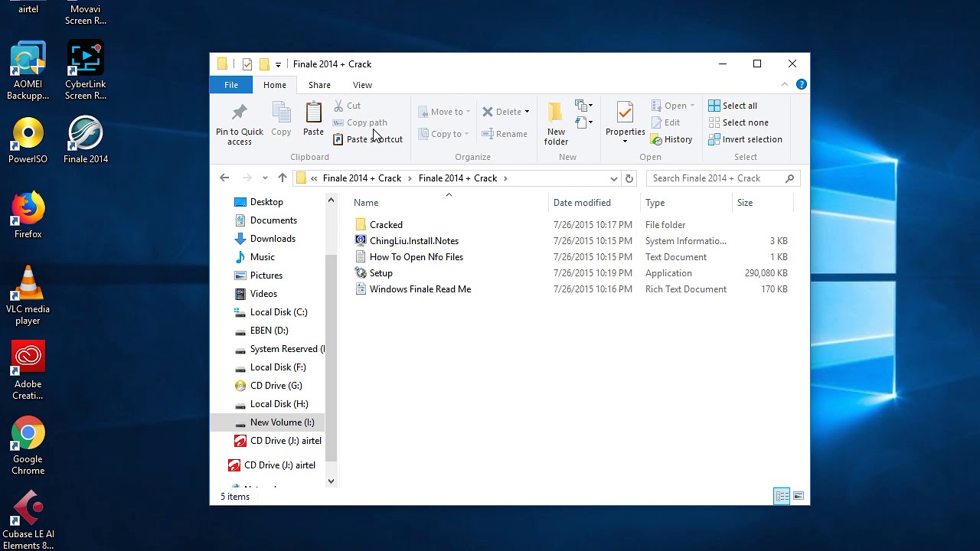Open Customize Quick Access Toolbar dropdown
This screenshot has height=551, width=980.
[278, 64]
